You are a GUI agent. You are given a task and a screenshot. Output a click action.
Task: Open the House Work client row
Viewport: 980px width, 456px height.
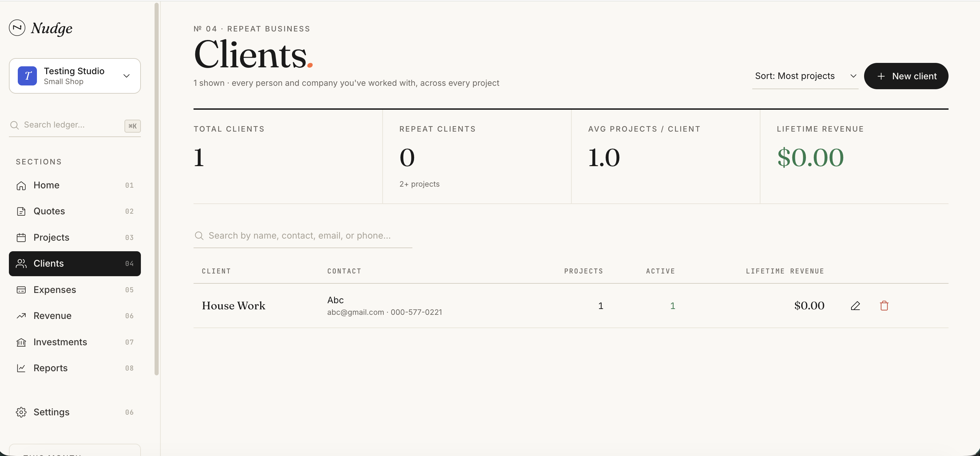click(571, 306)
